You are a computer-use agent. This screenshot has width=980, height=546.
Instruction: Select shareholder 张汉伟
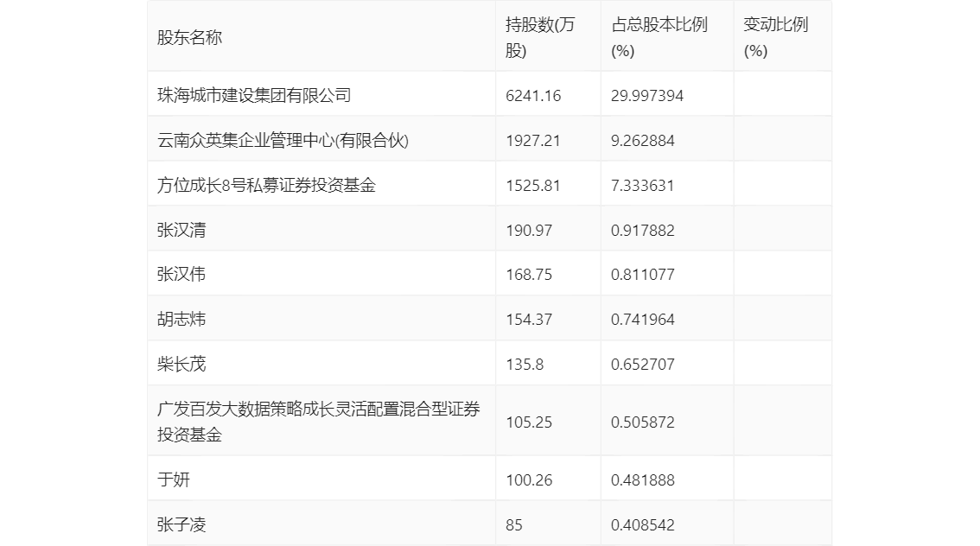181,274
